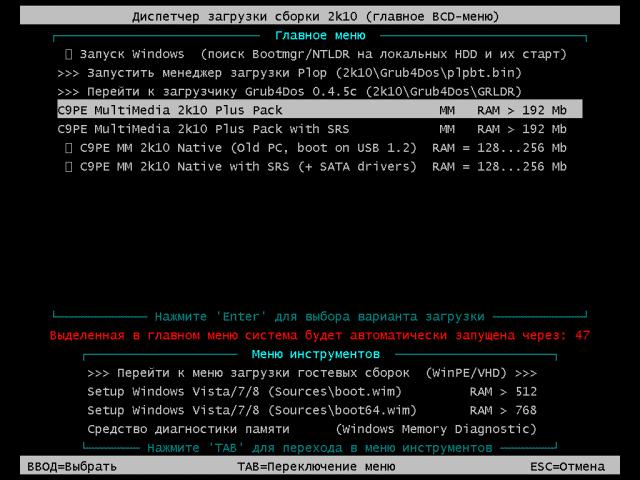This screenshot has width=640, height=480.
Task: Pick highlighted 'C9PE MultiMedia 2k10 Plus Pack' entry
Action: pos(320,110)
